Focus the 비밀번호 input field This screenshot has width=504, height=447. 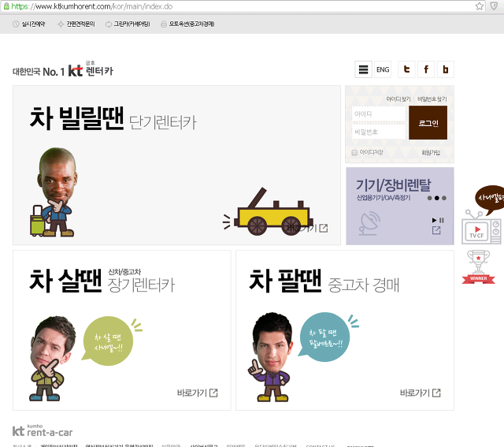pos(378,132)
